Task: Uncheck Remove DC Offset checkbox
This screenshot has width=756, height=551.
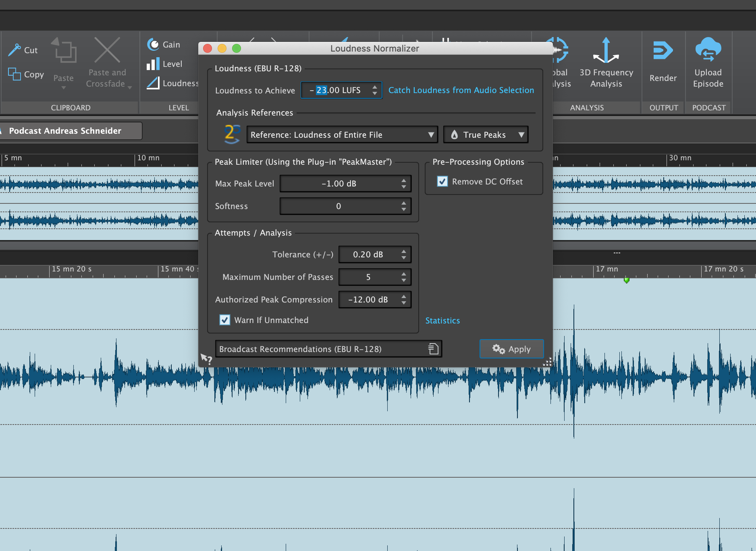Action: 442,182
